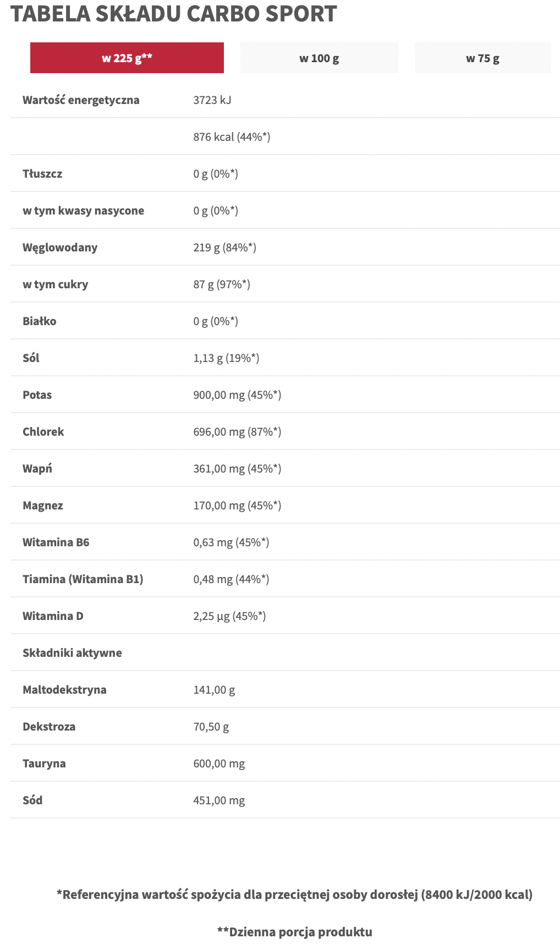
Task: Click the "Tabela składu Carbo Sport" heading
Action: click(x=174, y=14)
